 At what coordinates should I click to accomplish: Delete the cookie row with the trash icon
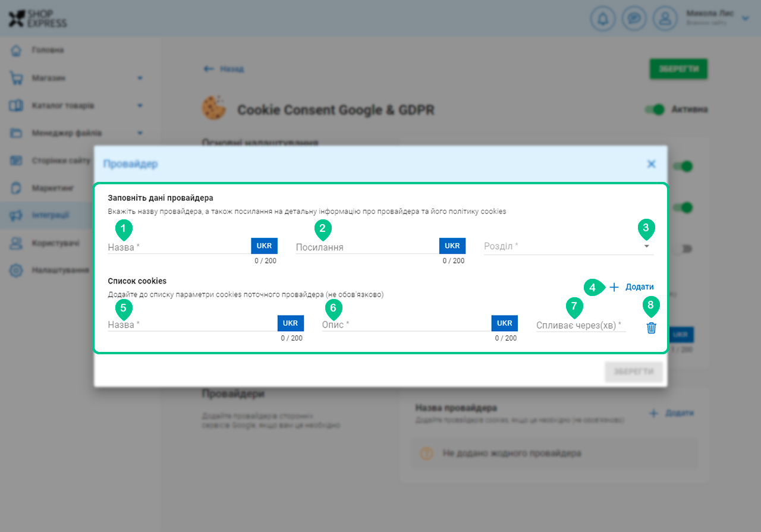[652, 328]
